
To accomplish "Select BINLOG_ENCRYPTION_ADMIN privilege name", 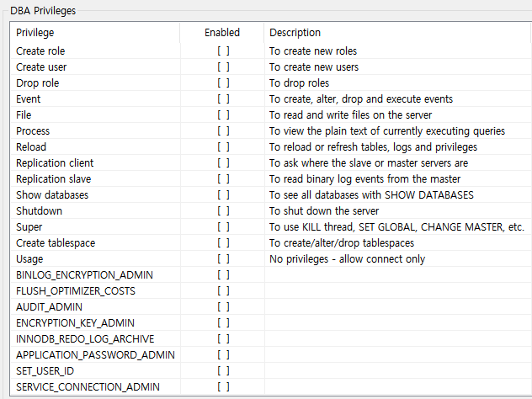I will [x=84, y=274].
